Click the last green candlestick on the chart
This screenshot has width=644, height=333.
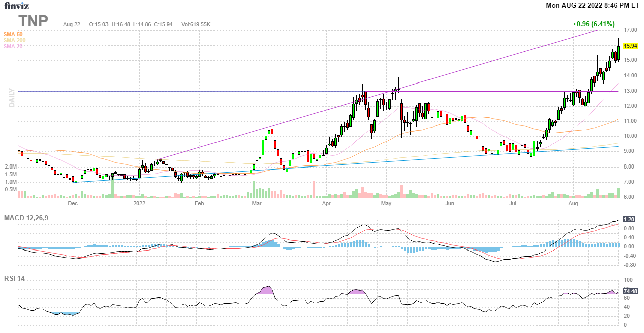(x=619, y=53)
